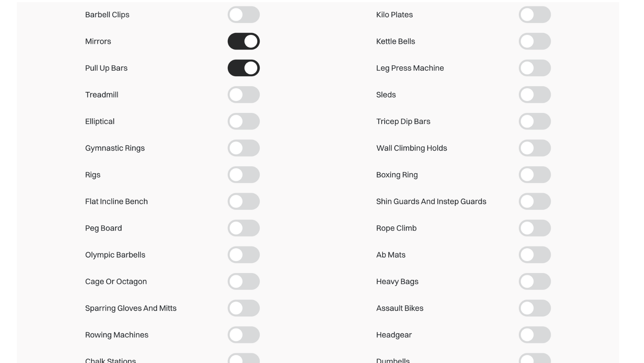Screen dimensions: 644x363
Task: Switch on the Treadmill option
Action: (x=243, y=95)
